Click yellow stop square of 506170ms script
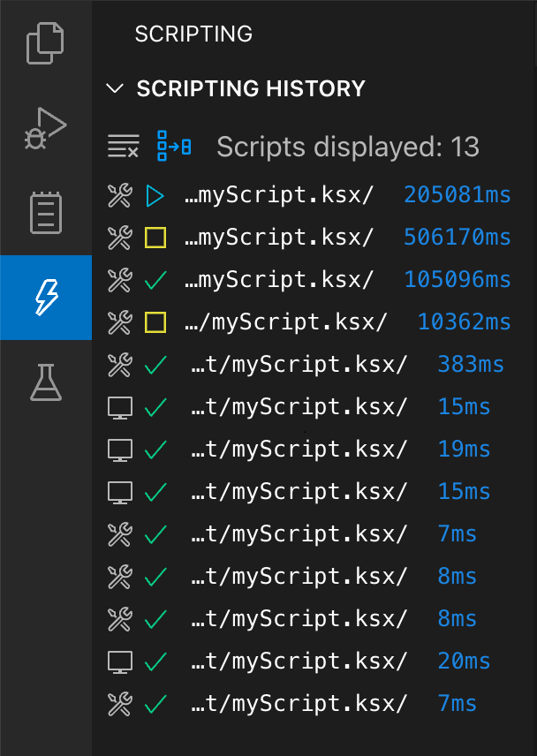The image size is (537, 756). click(155, 238)
